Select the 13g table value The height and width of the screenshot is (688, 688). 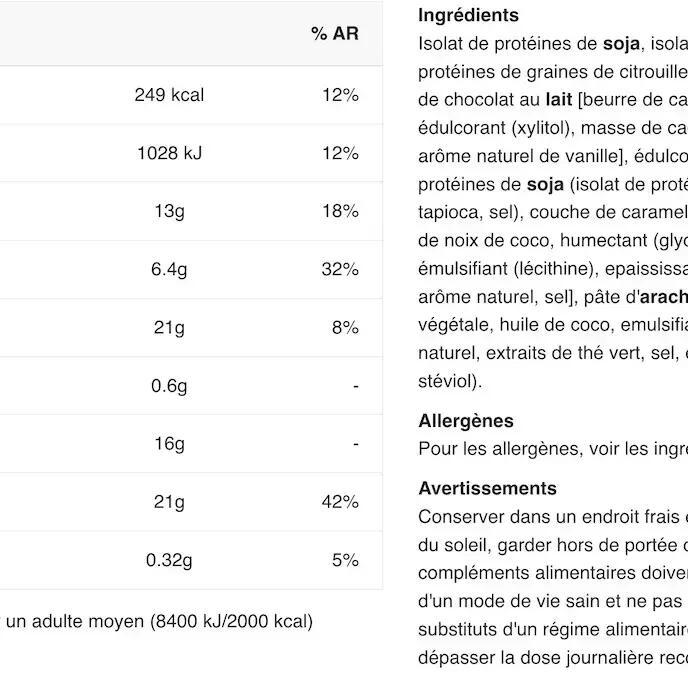click(169, 211)
